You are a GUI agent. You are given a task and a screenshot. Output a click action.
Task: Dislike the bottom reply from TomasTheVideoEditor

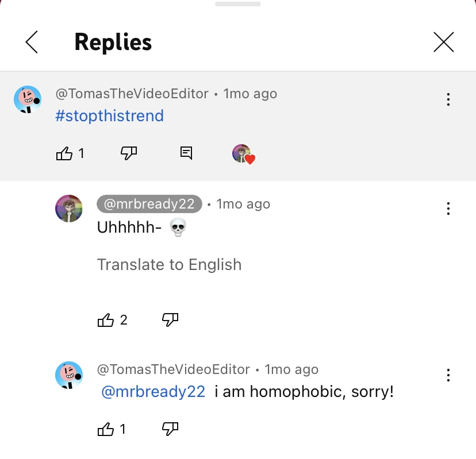[x=170, y=429]
